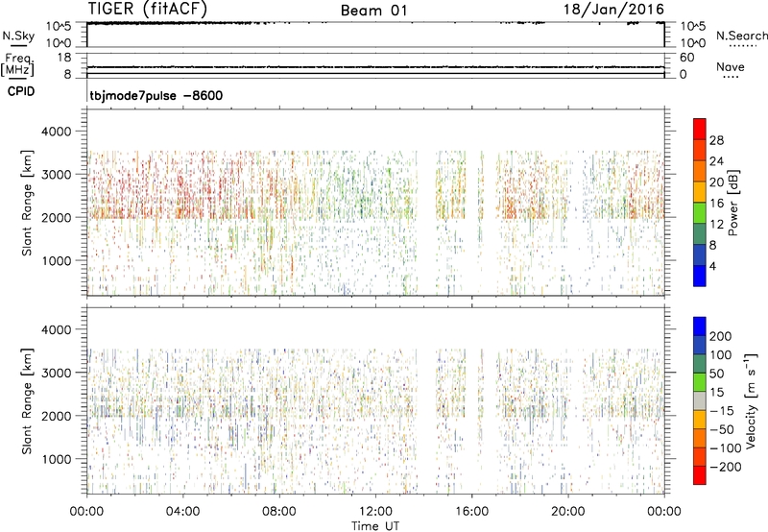Click the Nave legend label
Screen dimensions: 768x532
pyautogui.click(x=731, y=66)
